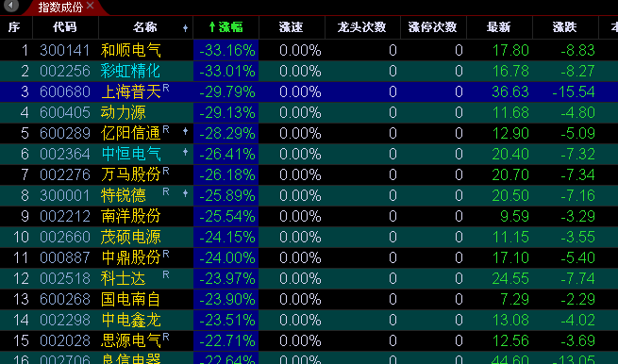Select stock 国电南自
This screenshot has width=618, height=364.
[131, 299]
